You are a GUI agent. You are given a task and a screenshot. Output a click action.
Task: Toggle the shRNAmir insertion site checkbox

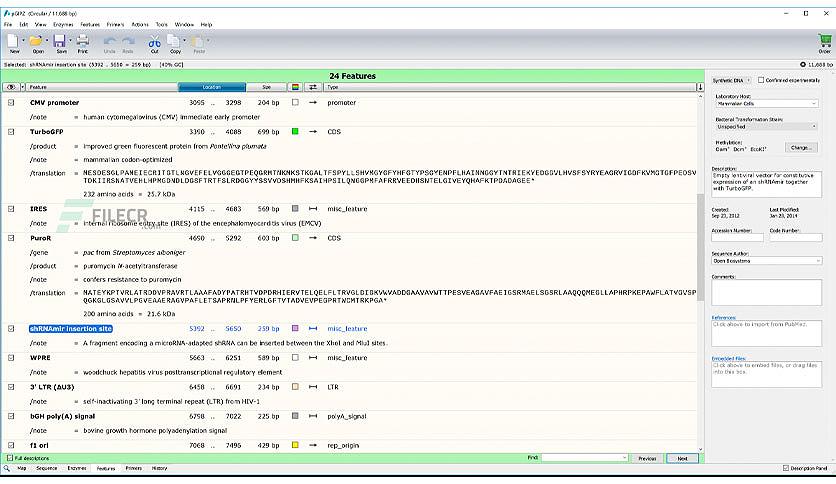pyautogui.click(x=11, y=329)
